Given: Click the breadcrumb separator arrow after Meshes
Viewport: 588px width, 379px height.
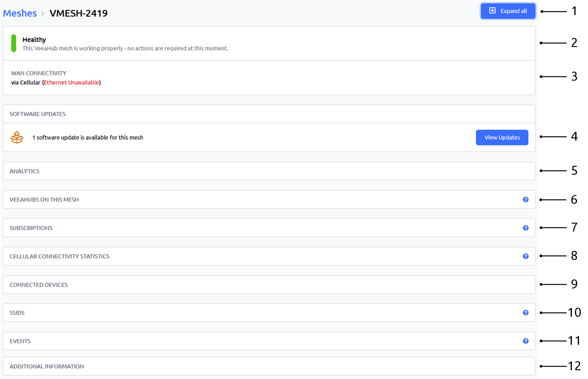Looking at the screenshot, I should click(x=43, y=13).
